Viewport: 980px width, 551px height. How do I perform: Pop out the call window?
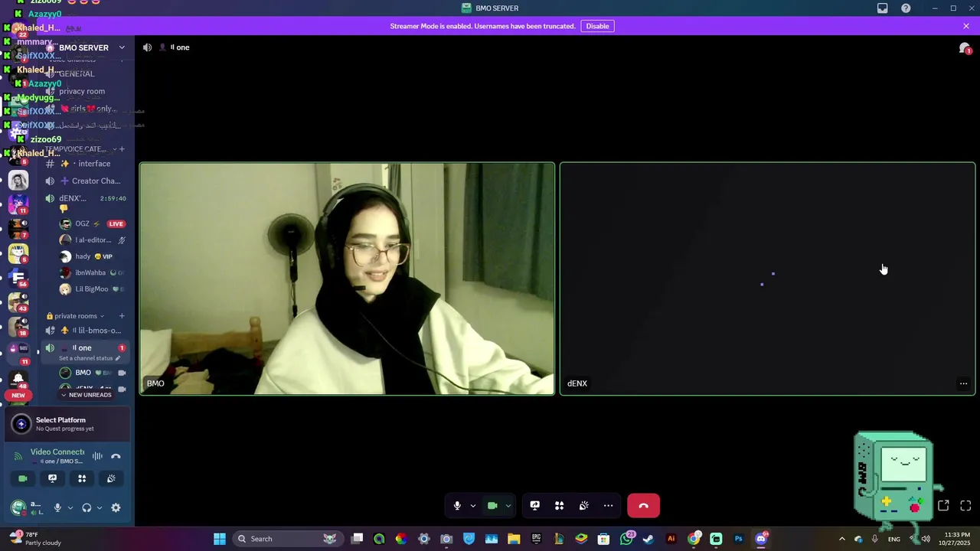[943, 506]
